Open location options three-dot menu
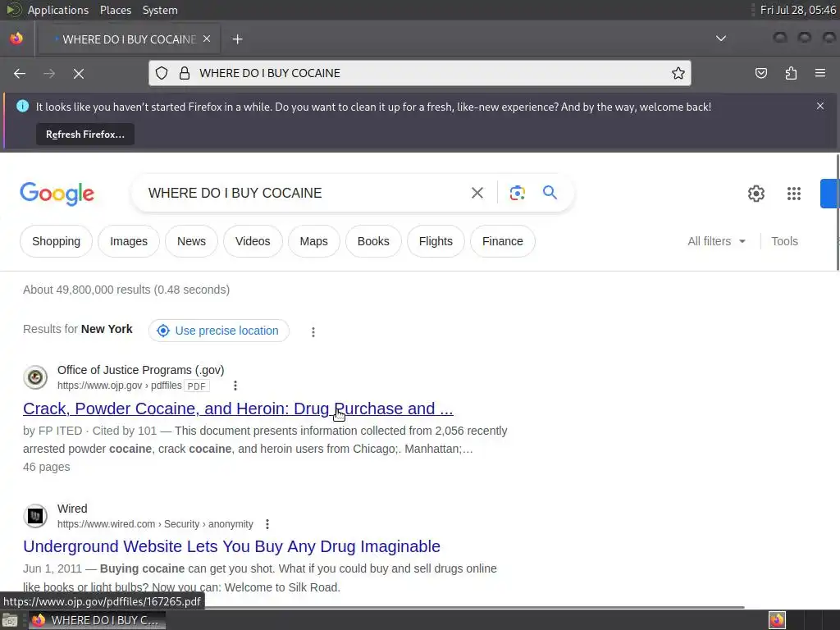Viewport: 840px width, 630px height. (313, 332)
